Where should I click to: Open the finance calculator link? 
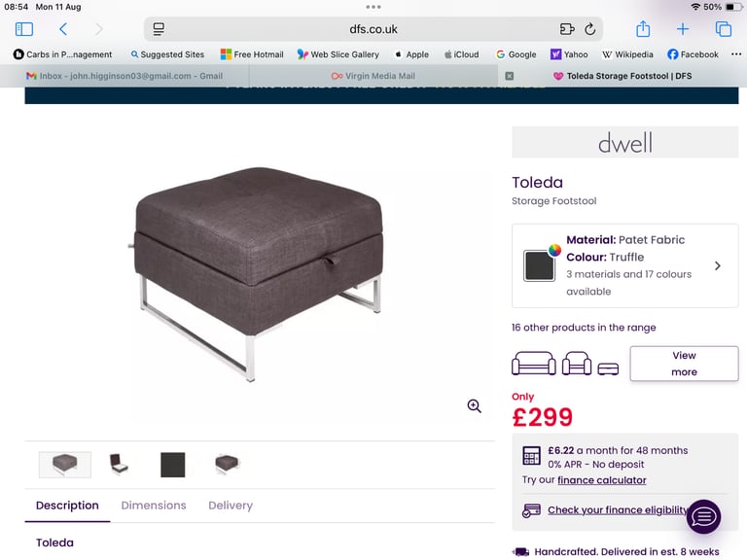click(x=602, y=480)
